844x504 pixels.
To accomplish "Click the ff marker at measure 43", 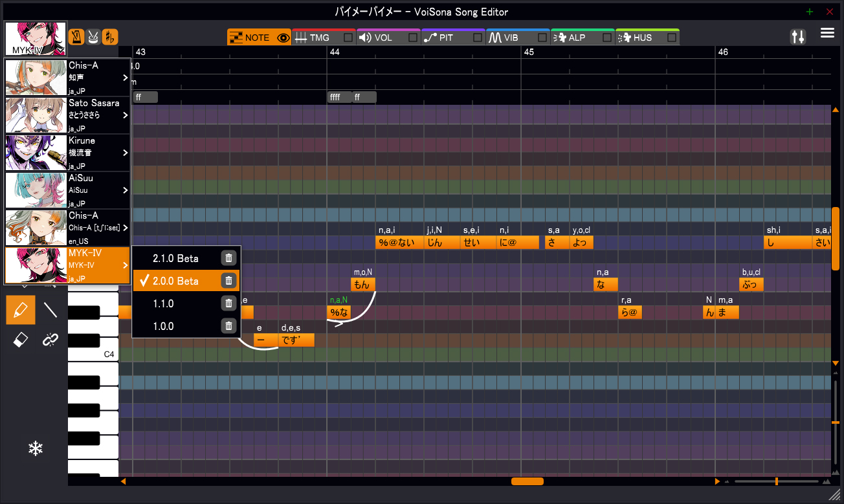I will 145,97.
